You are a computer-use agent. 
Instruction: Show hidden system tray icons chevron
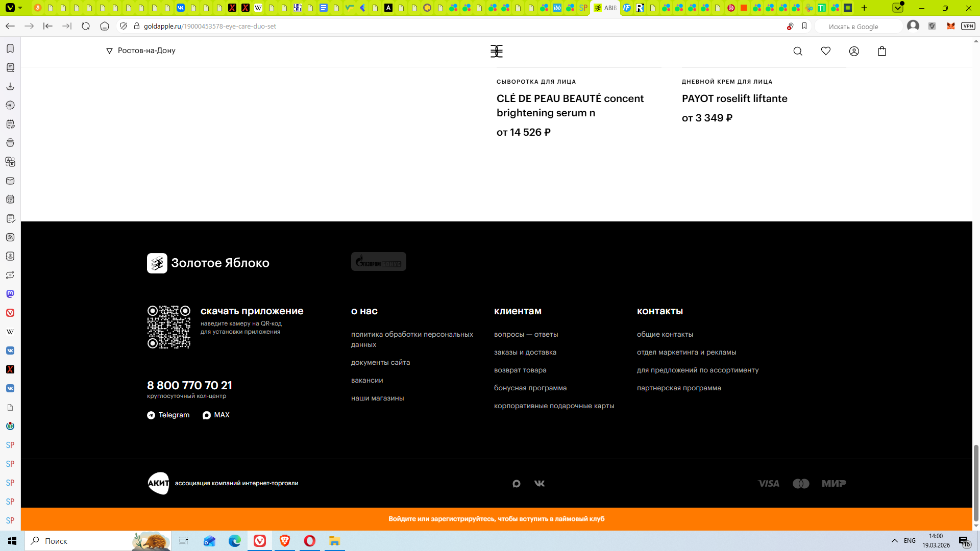[894, 541]
